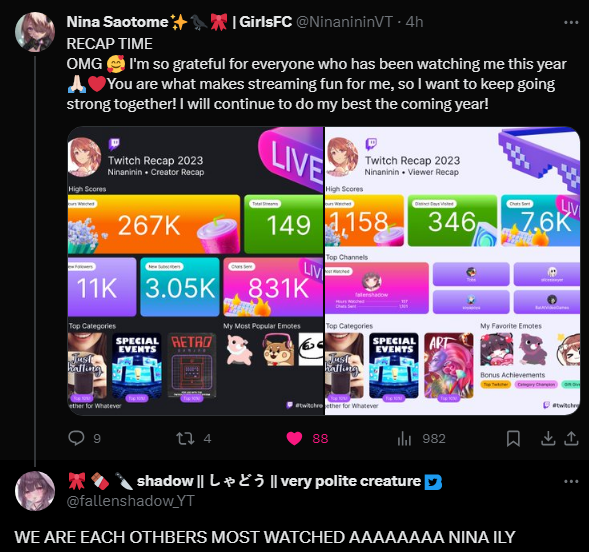Open the @fallenshadow_YT handle link

tap(130, 501)
